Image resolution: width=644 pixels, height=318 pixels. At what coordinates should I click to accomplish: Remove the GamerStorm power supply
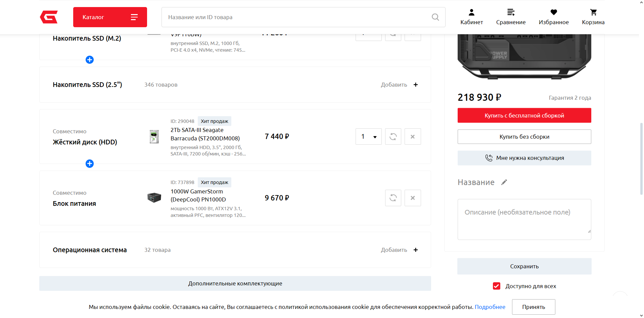413,198
